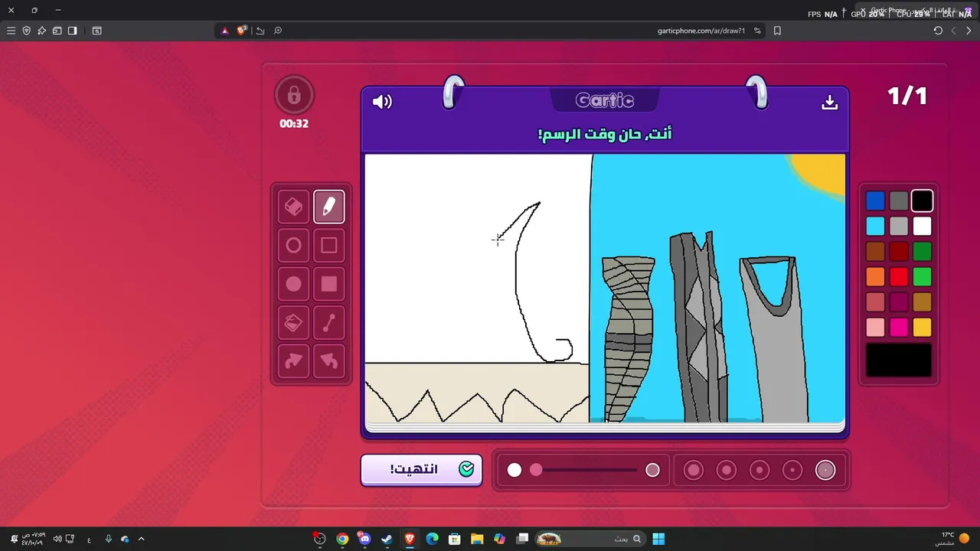Screen dimensions: 980x551
Task: Open site settings icon beside the URL
Action: pyautogui.click(x=757, y=31)
